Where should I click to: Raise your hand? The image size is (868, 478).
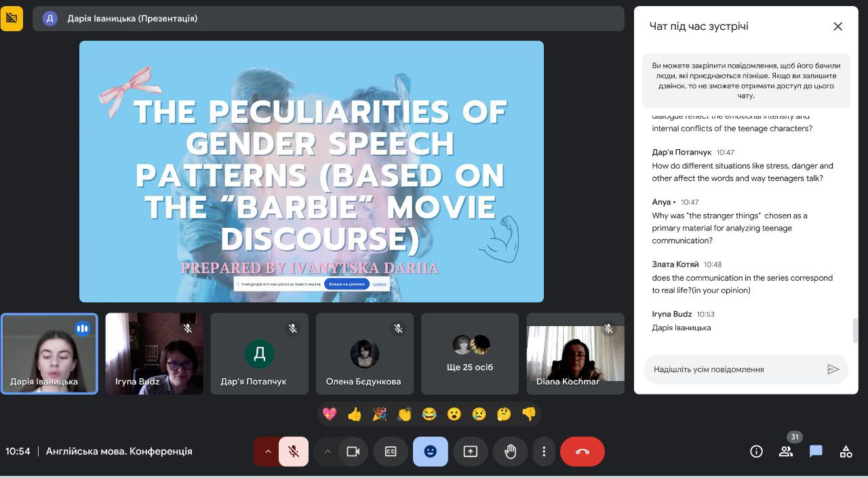[x=511, y=452]
